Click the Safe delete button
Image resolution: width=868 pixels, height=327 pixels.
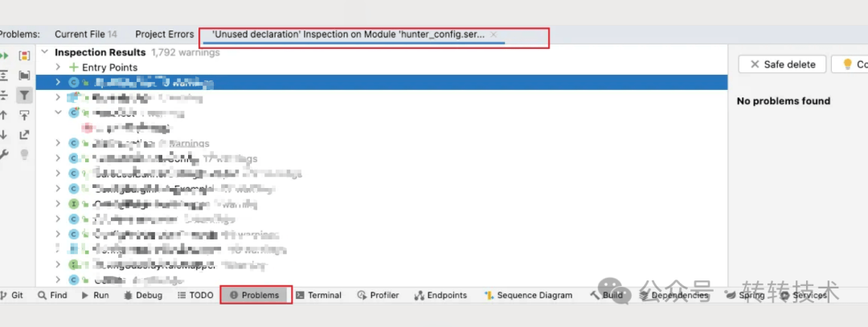[782, 64]
